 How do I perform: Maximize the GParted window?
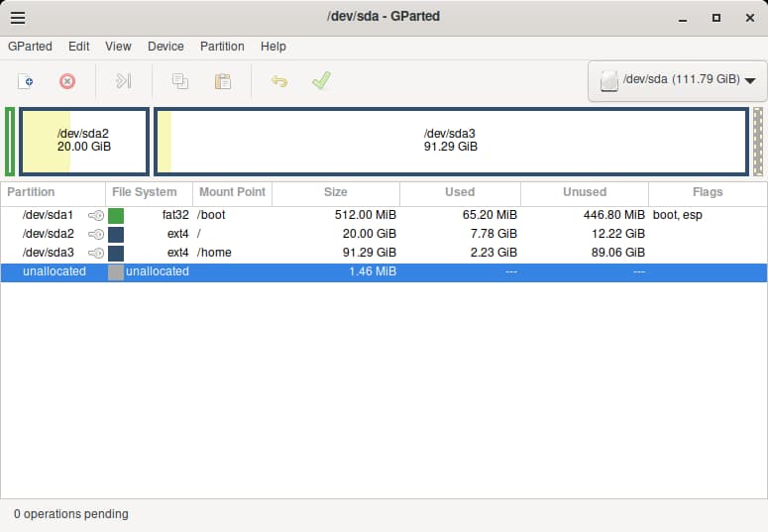click(x=716, y=18)
